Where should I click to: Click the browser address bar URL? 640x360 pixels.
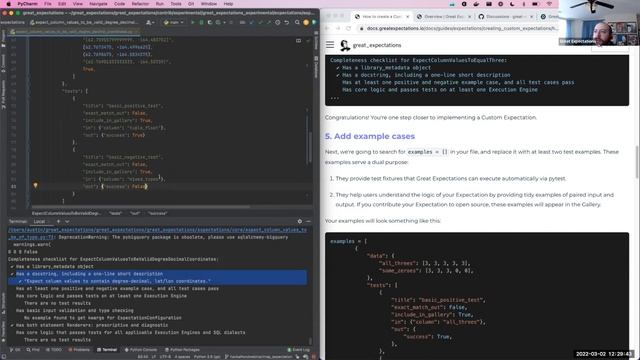pos(462,29)
